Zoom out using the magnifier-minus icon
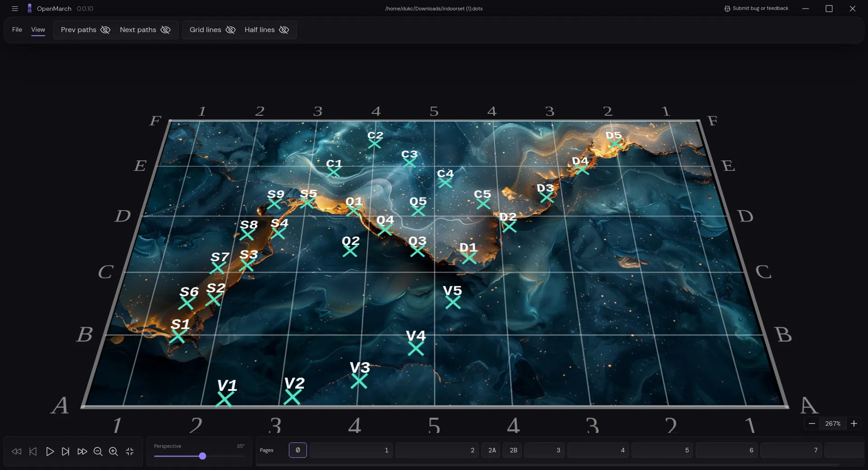This screenshot has width=868, height=470. [98, 451]
